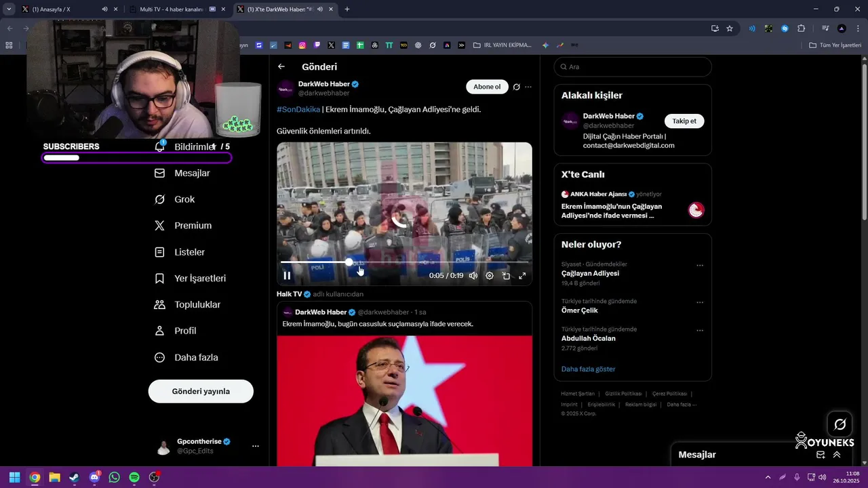Screen dimensions: 868x488
Task: Show hidden system tray icons
Action: coord(768,477)
